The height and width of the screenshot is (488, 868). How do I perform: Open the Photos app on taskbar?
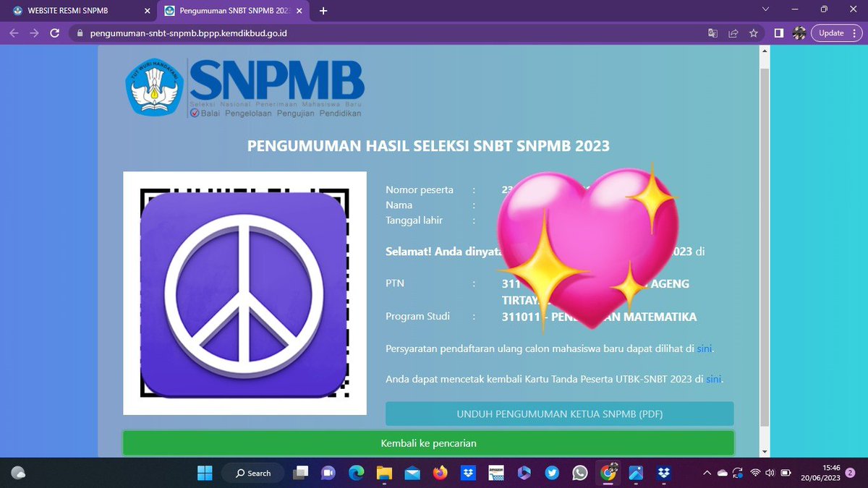(637, 473)
